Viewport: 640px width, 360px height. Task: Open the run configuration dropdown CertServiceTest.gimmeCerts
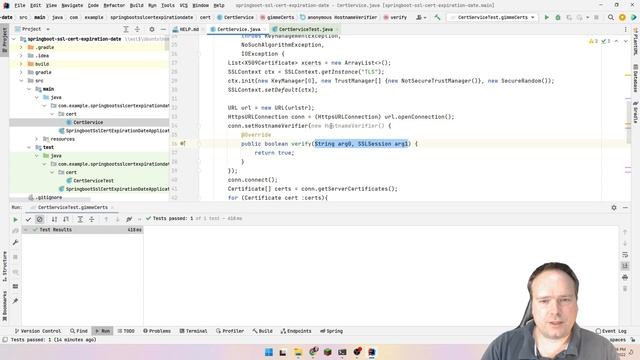[x=492, y=18]
